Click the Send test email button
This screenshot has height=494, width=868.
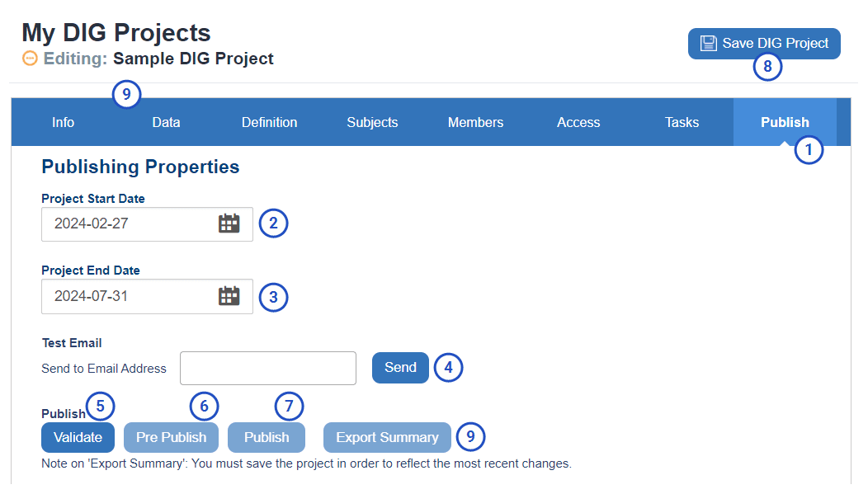(x=400, y=368)
